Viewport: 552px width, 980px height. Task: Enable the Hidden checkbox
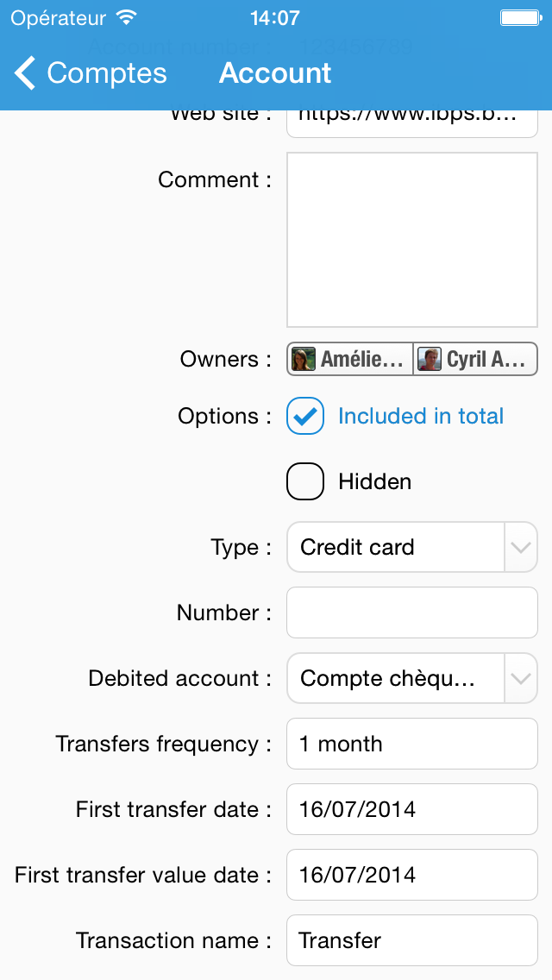click(305, 481)
